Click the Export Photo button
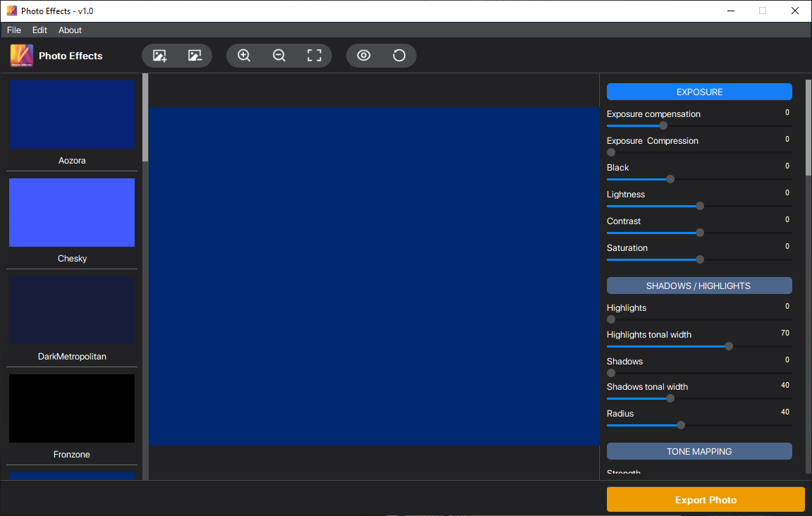This screenshot has width=812, height=516. (x=706, y=499)
